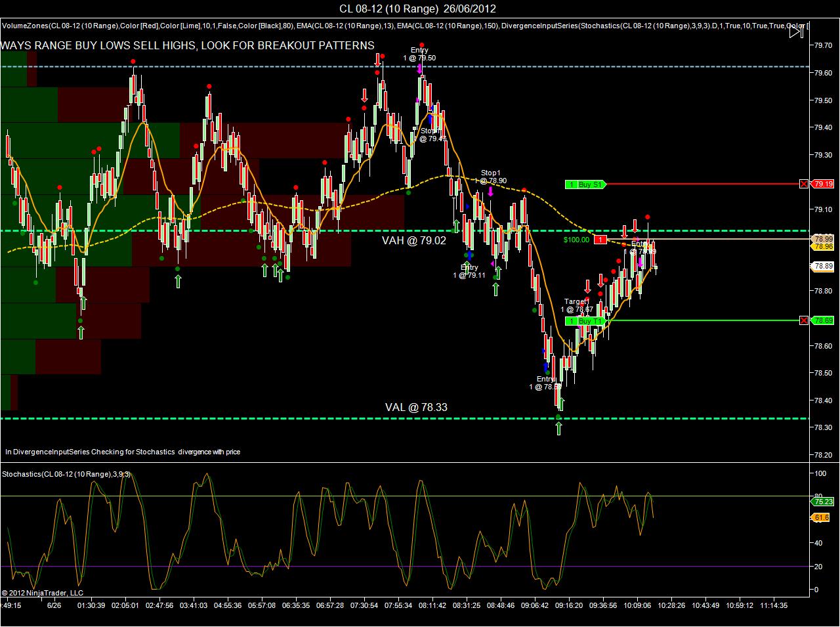This screenshot has height=627, width=840.
Task: Select the green Buy S1 order flag
Action: click(585, 184)
